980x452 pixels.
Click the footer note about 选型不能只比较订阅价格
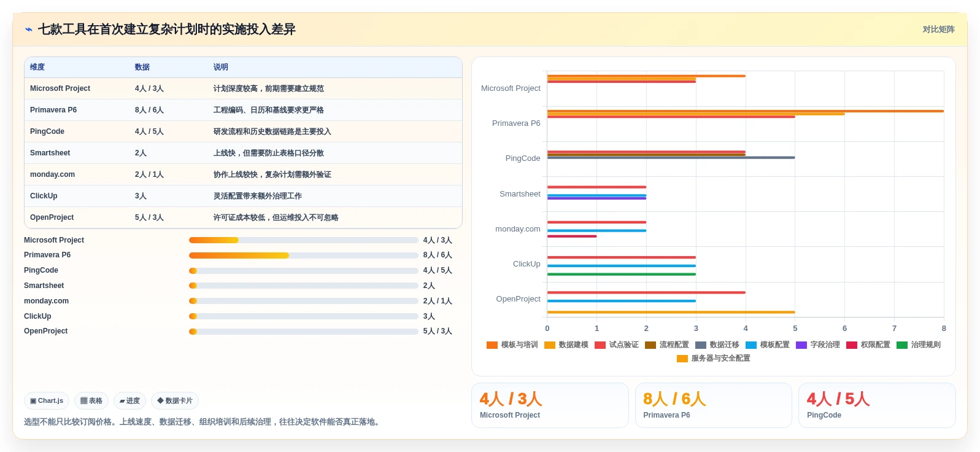(203, 422)
